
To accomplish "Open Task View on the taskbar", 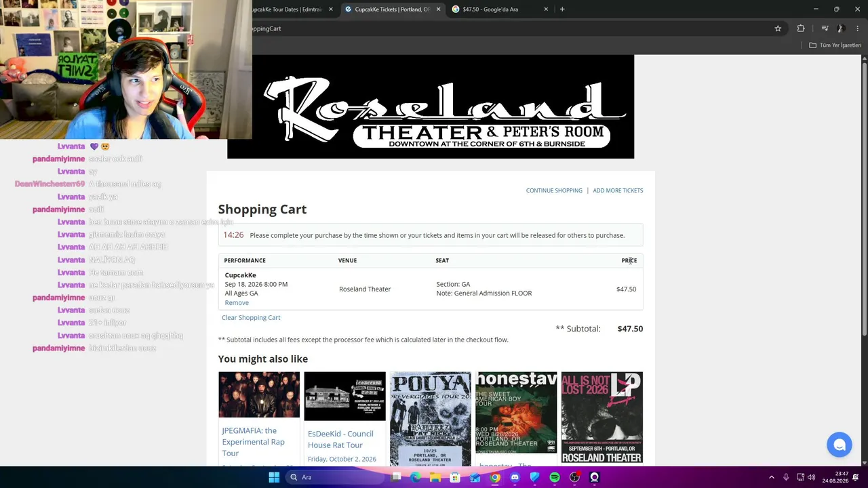I will tap(397, 477).
